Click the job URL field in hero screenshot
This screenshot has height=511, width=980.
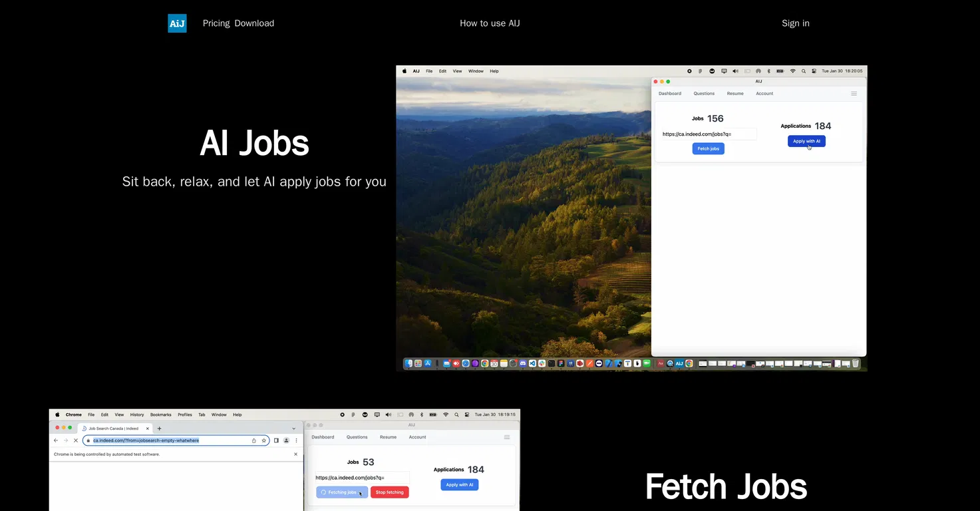coord(709,134)
